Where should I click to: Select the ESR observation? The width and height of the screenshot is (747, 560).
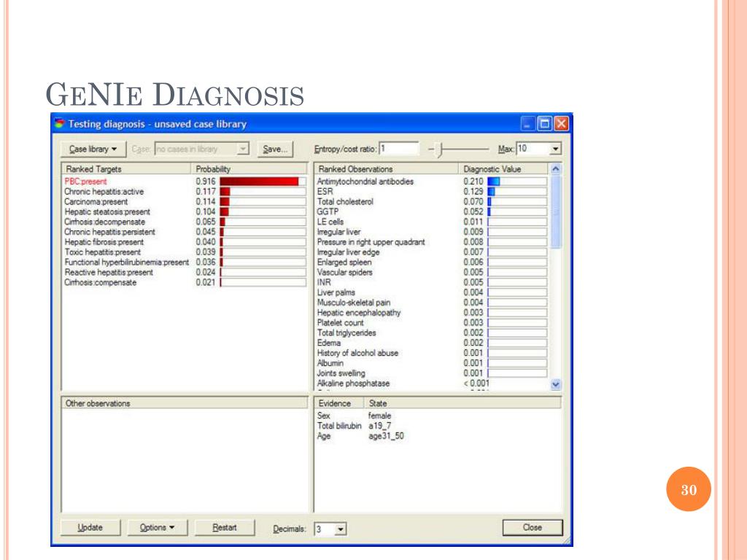[432, 192]
